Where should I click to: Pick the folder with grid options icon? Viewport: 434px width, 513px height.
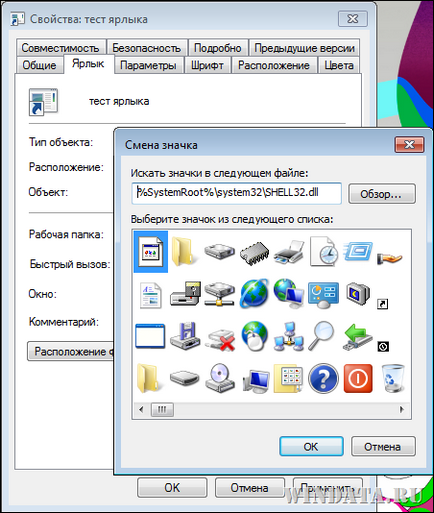pyautogui.click(x=289, y=378)
